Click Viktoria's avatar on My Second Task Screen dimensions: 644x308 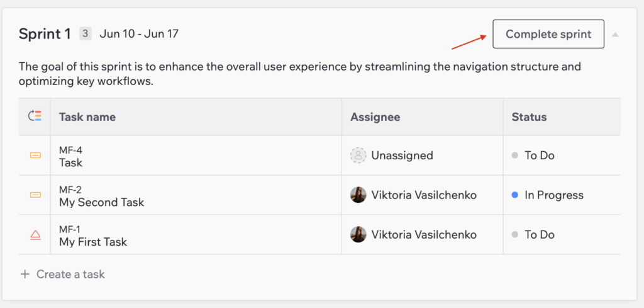(358, 195)
